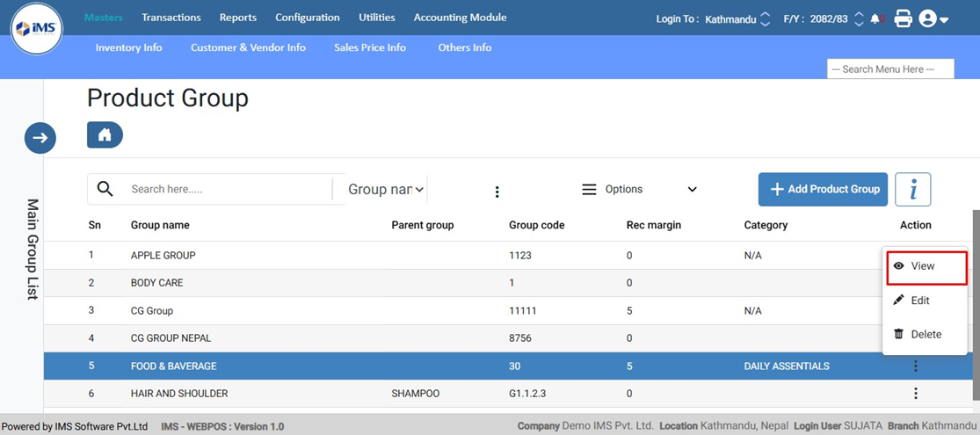Click the vertical page scrollbar

tap(976, 306)
